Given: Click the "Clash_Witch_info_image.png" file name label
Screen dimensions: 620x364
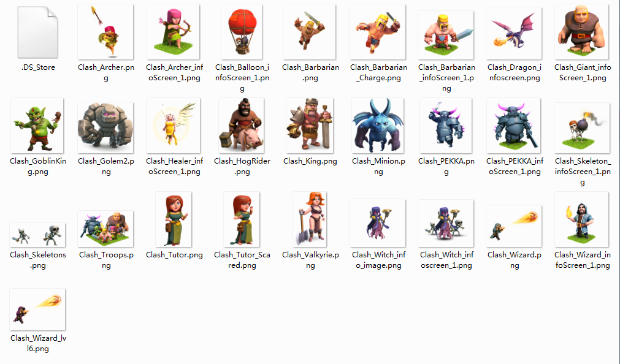Looking at the screenshot, I should [x=378, y=260].
